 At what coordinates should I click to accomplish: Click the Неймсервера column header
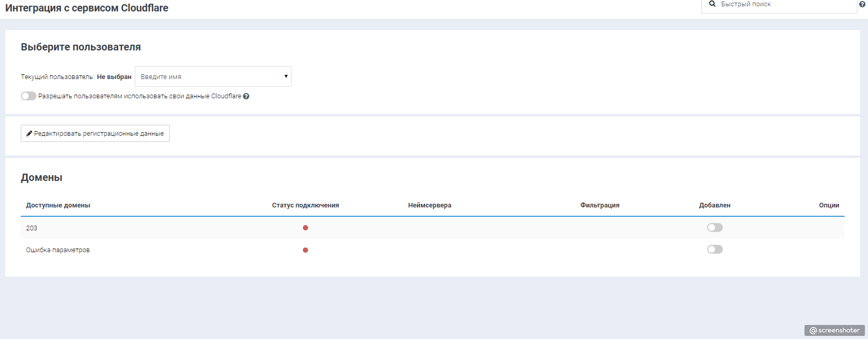[429, 205]
